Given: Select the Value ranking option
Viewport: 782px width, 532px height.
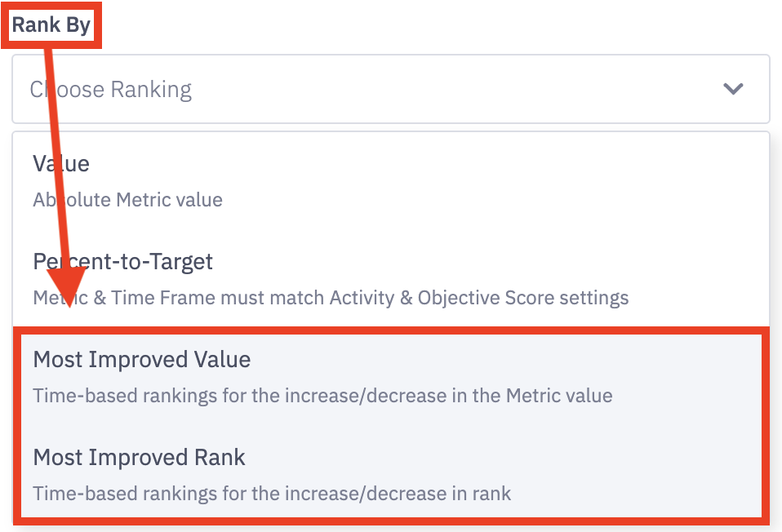Looking at the screenshot, I should tap(61, 164).
